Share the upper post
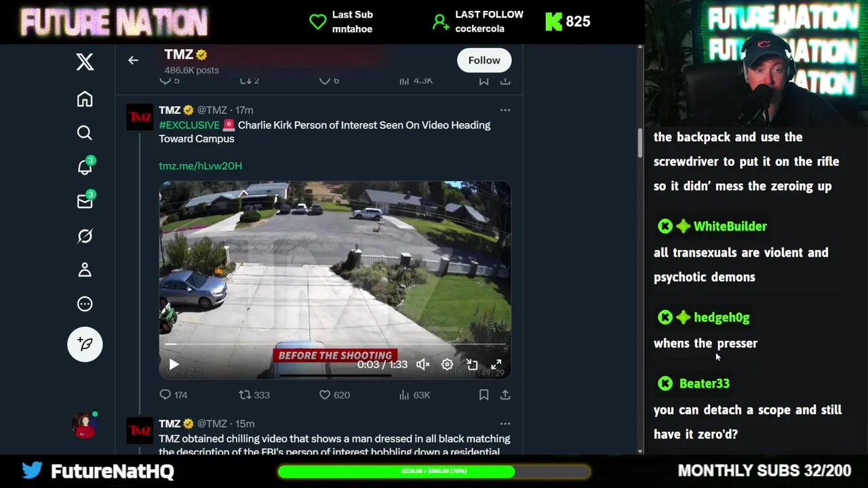868x488 pixels. click(505, 81)
